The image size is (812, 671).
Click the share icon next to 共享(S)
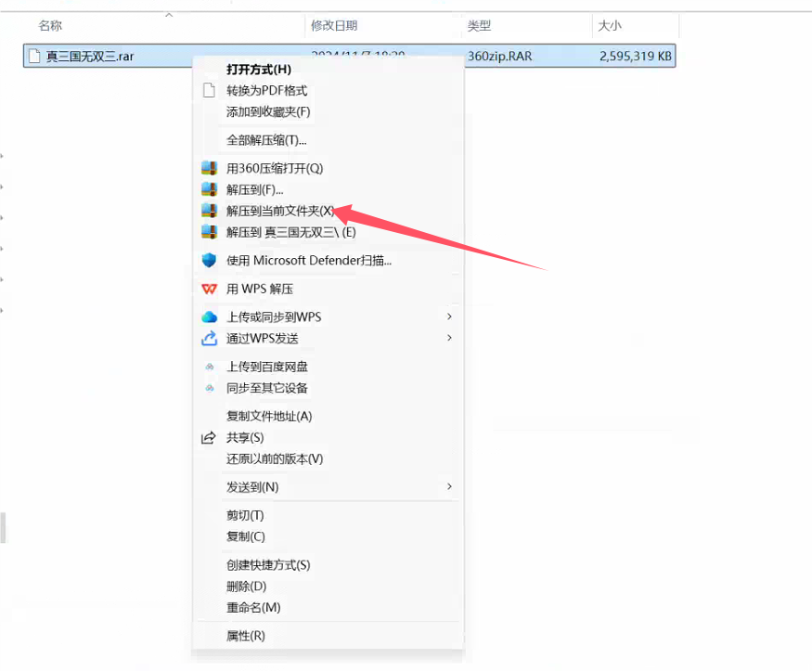coord(208,438)
